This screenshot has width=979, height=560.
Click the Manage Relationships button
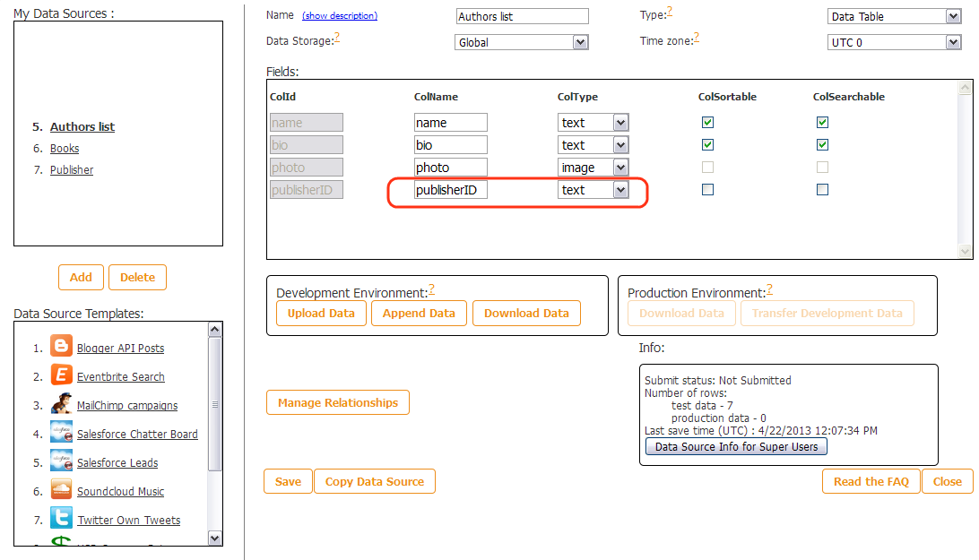337,403
